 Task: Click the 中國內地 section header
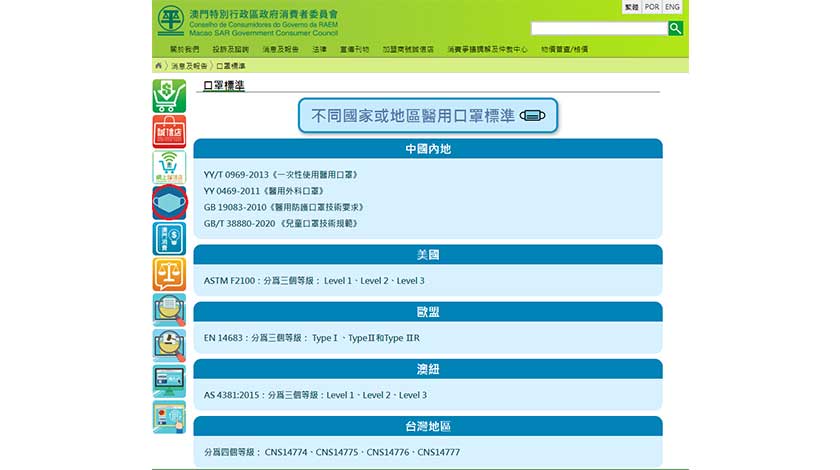(427, 149)
